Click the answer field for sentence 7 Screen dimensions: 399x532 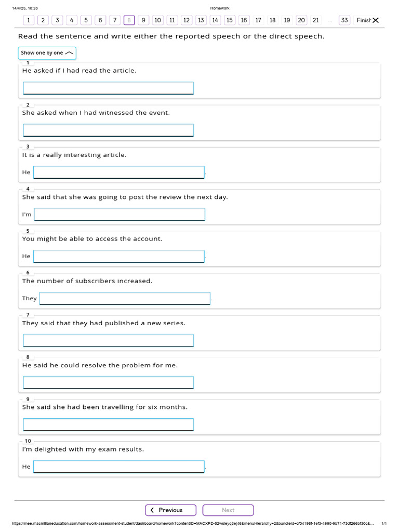pos(108,341)
